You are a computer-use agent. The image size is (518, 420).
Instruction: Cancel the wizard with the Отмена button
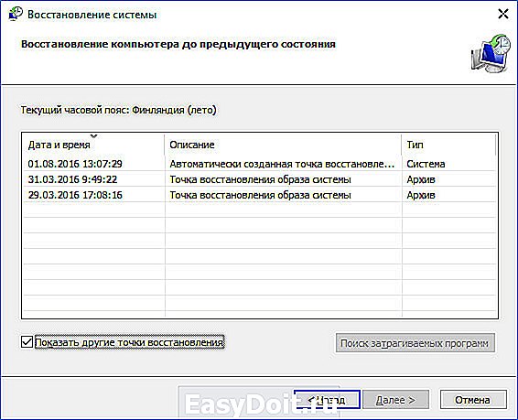coord(473,400)
